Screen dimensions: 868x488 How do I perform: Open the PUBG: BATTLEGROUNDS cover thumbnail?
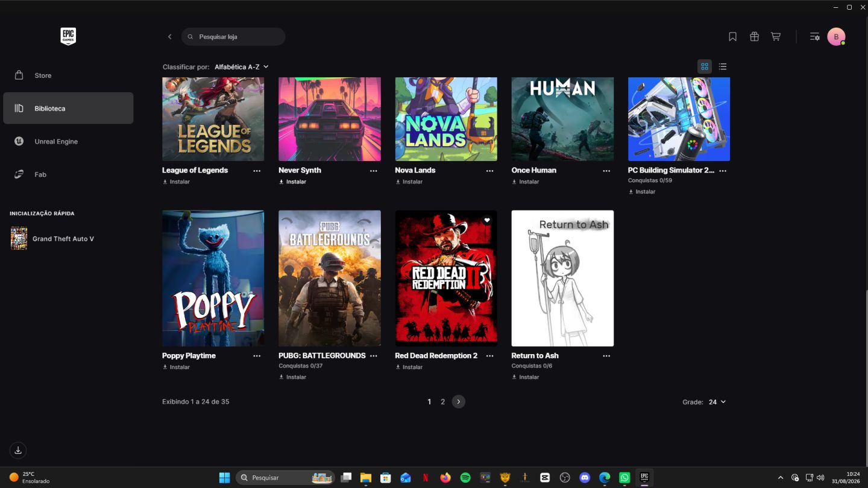pos(330,278)
